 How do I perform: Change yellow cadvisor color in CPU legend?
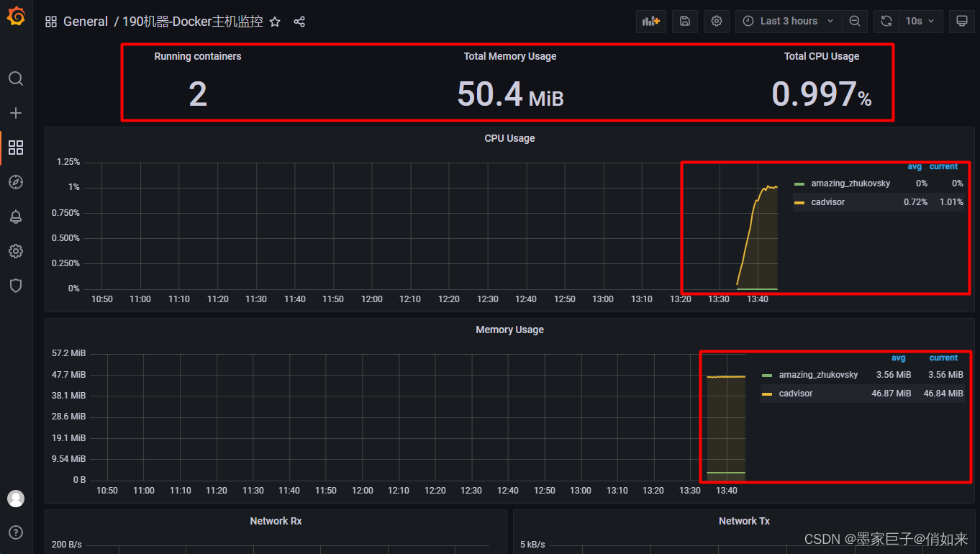coord(799,202)
